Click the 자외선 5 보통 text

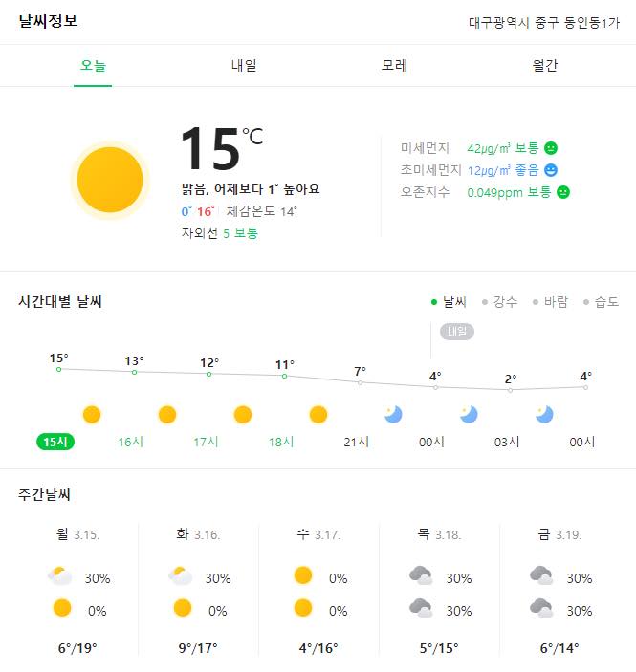point(219,233)
